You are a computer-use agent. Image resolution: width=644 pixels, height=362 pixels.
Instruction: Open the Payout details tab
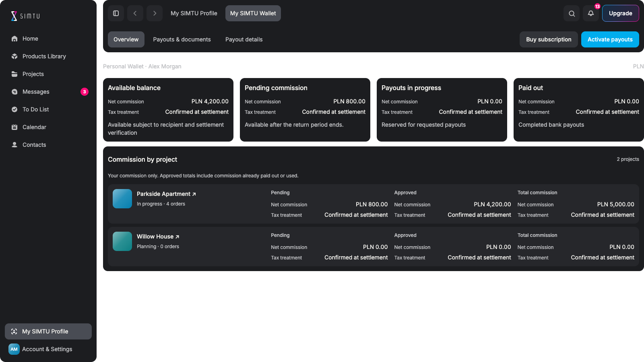tap(244, 39)
